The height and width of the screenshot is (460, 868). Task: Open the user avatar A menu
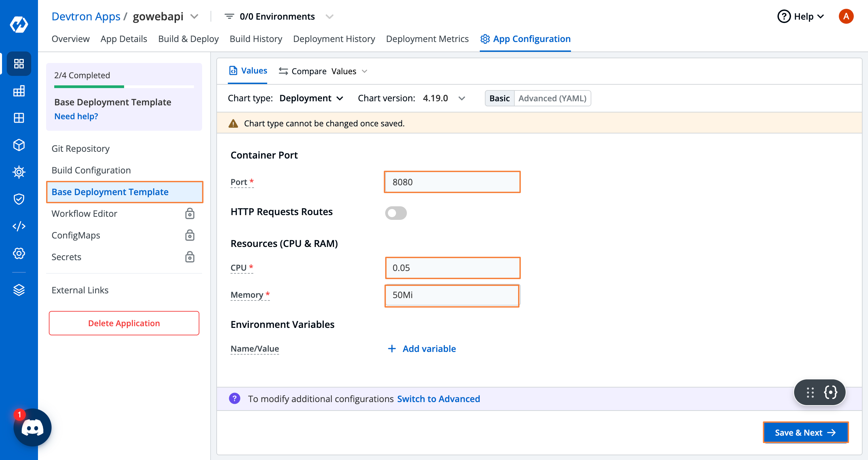(x=846, y=16)
